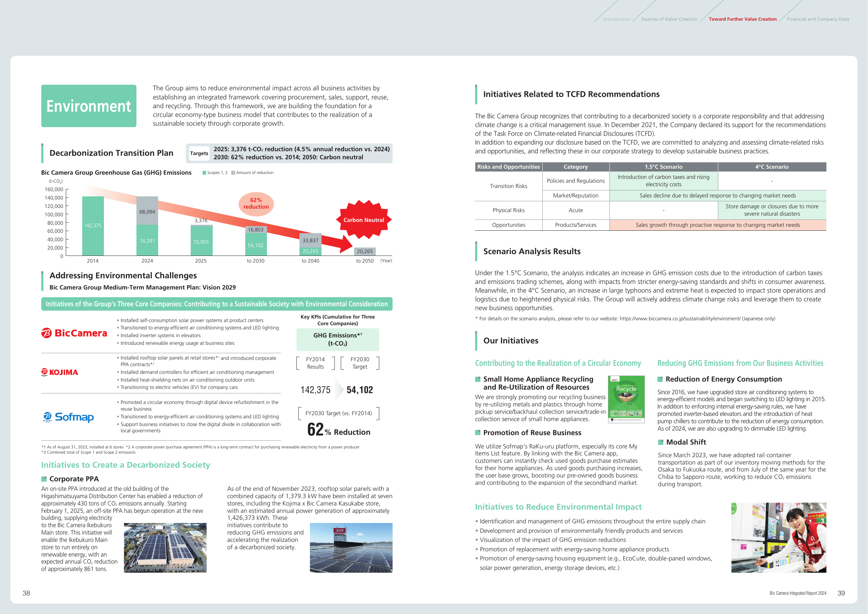Click the 68,094 reduction segment in 2024 bar

coord(147,211)
